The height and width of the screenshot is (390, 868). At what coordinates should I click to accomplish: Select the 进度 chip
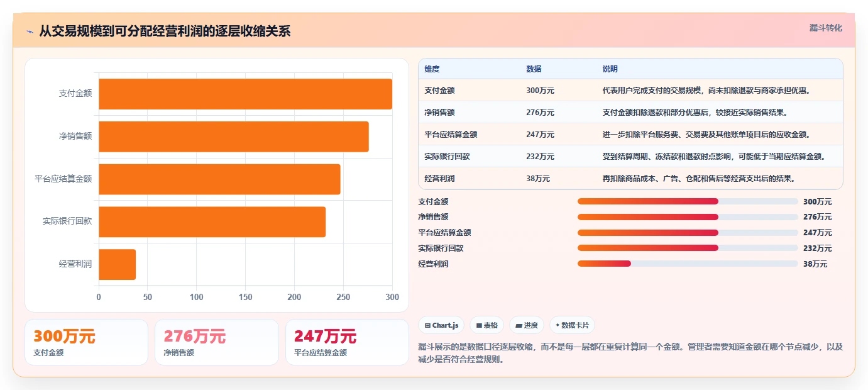point(527,325)
